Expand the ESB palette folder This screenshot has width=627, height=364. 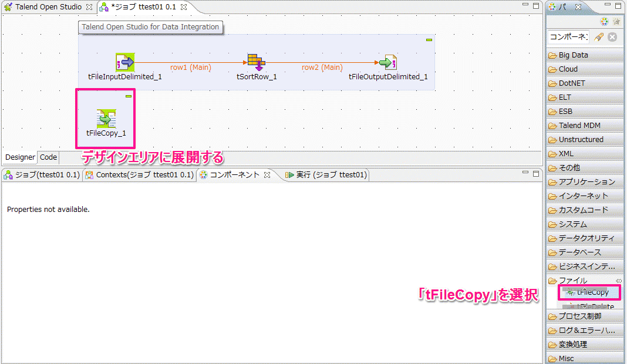point(585,112)
